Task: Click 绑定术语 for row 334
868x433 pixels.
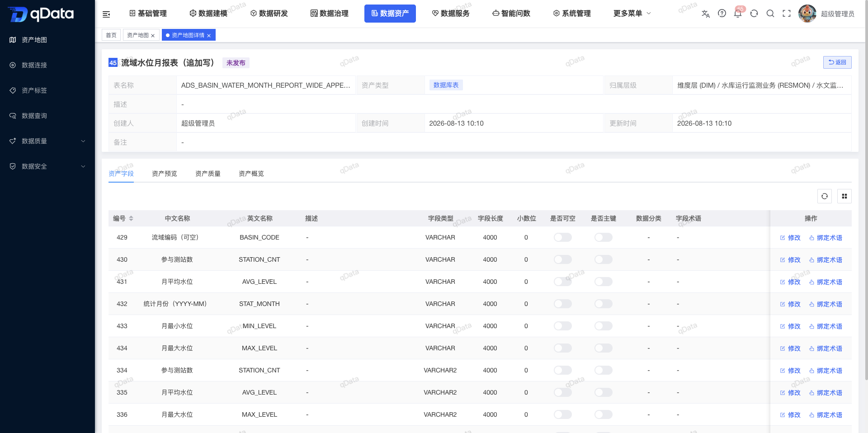Action: click(826, 371)
